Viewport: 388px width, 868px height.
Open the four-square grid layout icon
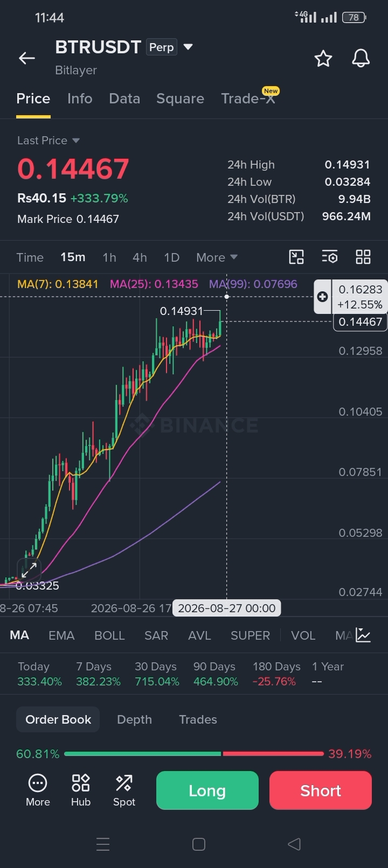363,257
